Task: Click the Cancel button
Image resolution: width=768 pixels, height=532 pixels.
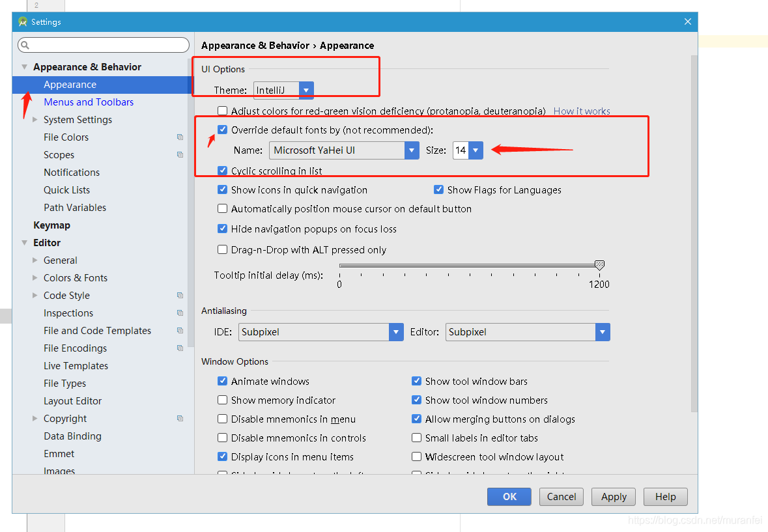Action: 562,497
